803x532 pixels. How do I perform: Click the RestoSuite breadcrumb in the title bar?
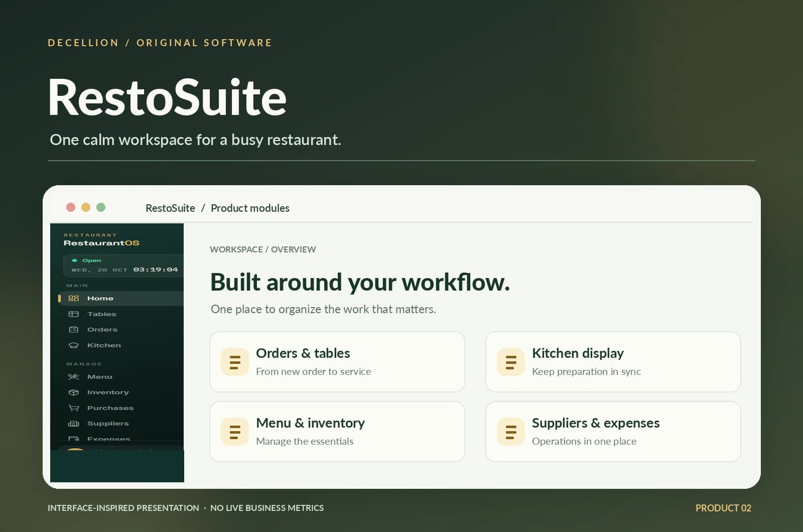[170, 208]
